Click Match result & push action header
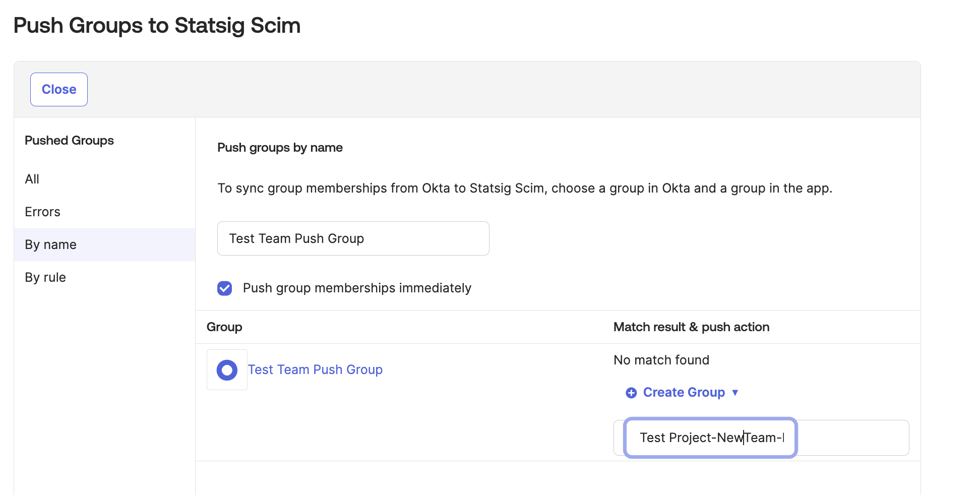Image resolution: width=980 pixels, height=495 pixels. click(x=691, y=327)
